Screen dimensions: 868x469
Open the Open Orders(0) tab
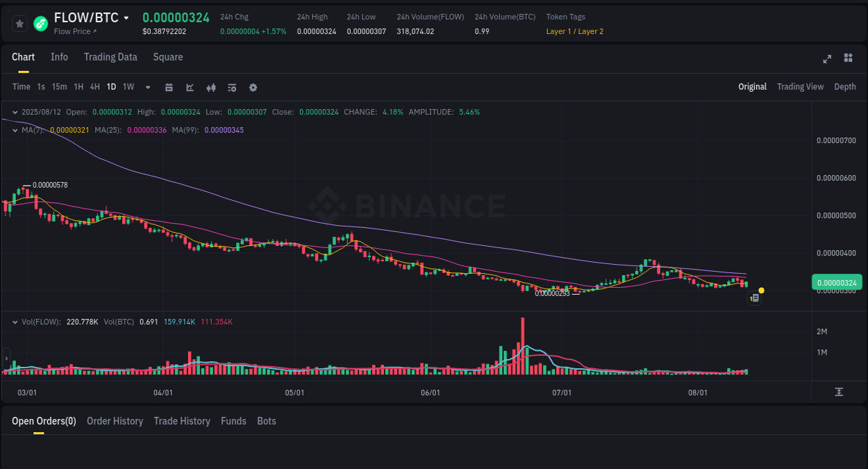coord(44,421)
